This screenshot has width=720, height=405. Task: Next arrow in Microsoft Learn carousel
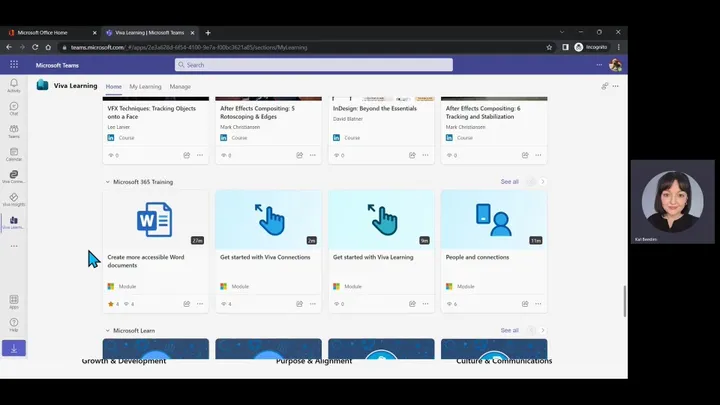[x=543, y=331]
